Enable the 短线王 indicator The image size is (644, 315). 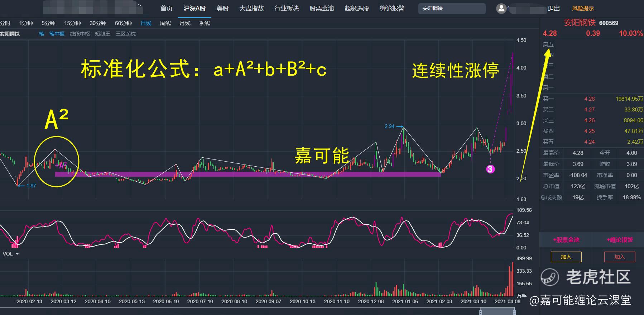click(103, 34)
